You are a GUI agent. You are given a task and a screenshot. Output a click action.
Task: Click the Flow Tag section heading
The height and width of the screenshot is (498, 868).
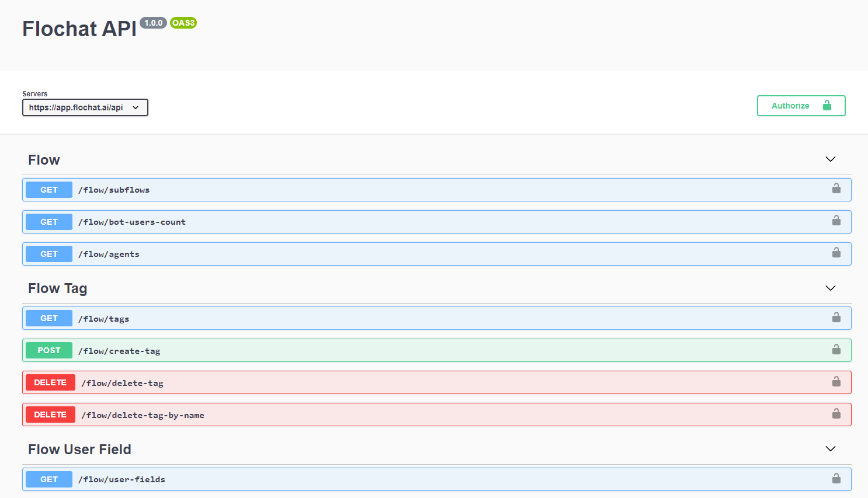pyautogui.click(x=57, y=288)
